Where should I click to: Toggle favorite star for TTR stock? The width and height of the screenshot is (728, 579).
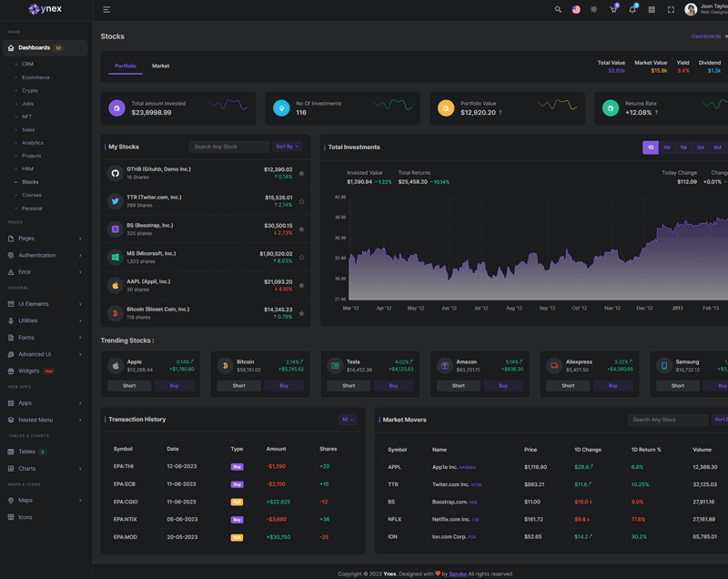(x=301, y=201)
